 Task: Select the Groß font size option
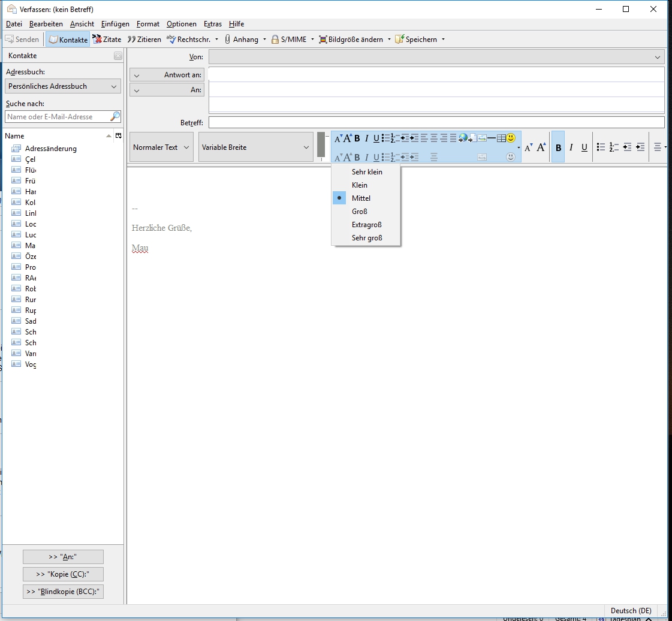point(360,212)
